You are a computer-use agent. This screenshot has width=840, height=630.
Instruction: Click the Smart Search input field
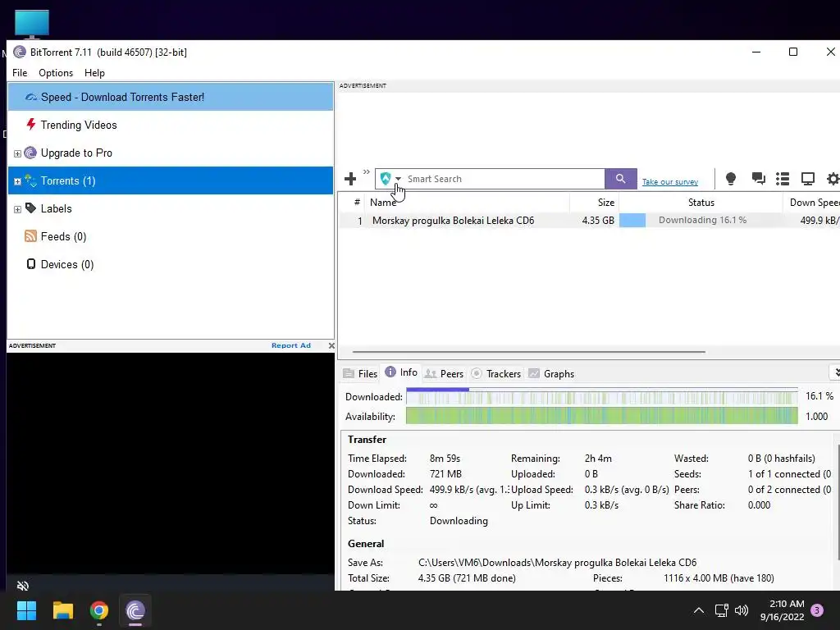[504, 179]
